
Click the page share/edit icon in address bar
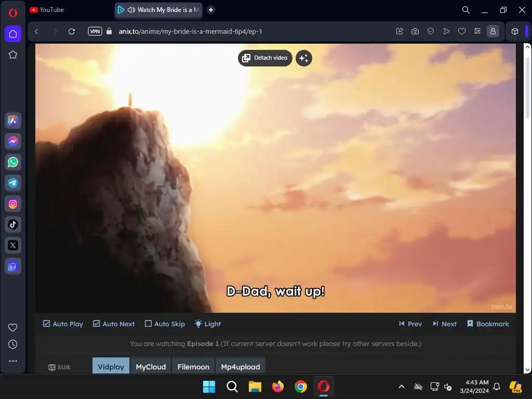click(x=400, y=31)
